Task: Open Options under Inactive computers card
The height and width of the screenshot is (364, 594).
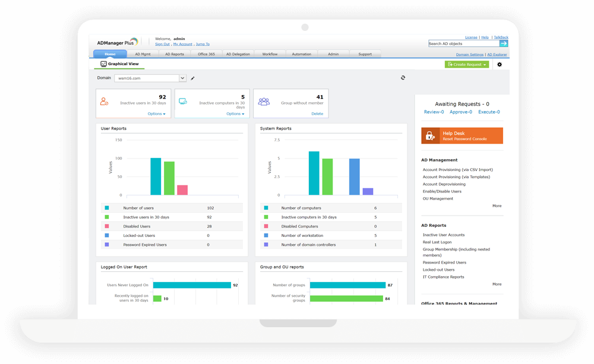Action: click(235, 113)
